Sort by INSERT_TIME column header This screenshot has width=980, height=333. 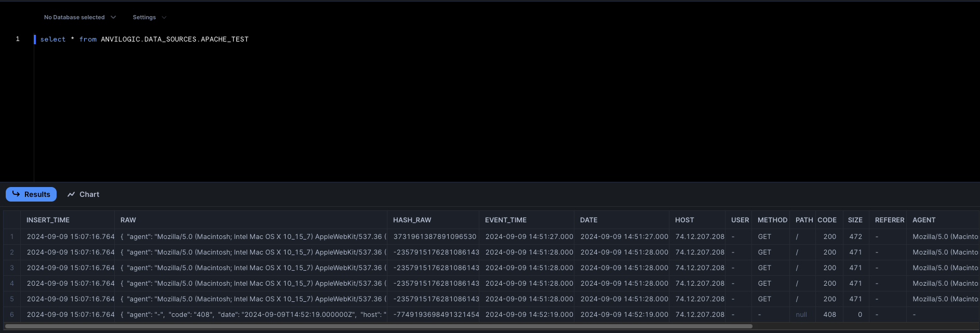coord(48,220)
